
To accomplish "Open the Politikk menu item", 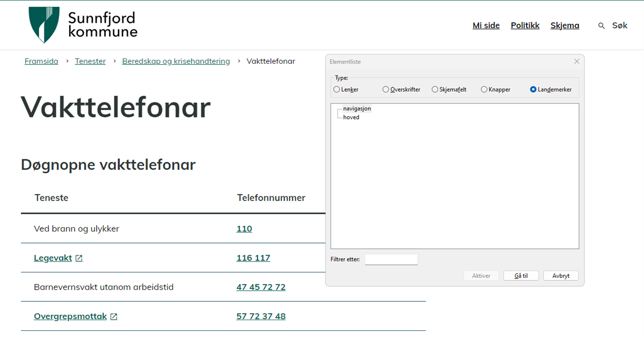I will click(525, 25).
